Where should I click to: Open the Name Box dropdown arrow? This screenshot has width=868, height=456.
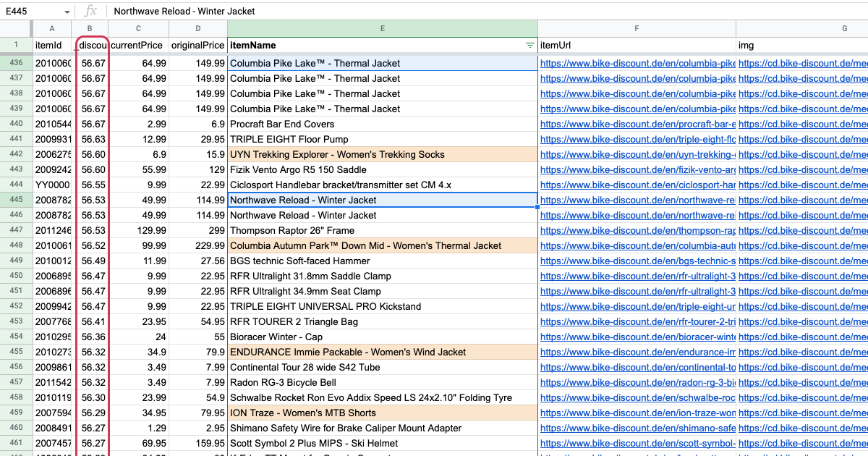[67, 11]
